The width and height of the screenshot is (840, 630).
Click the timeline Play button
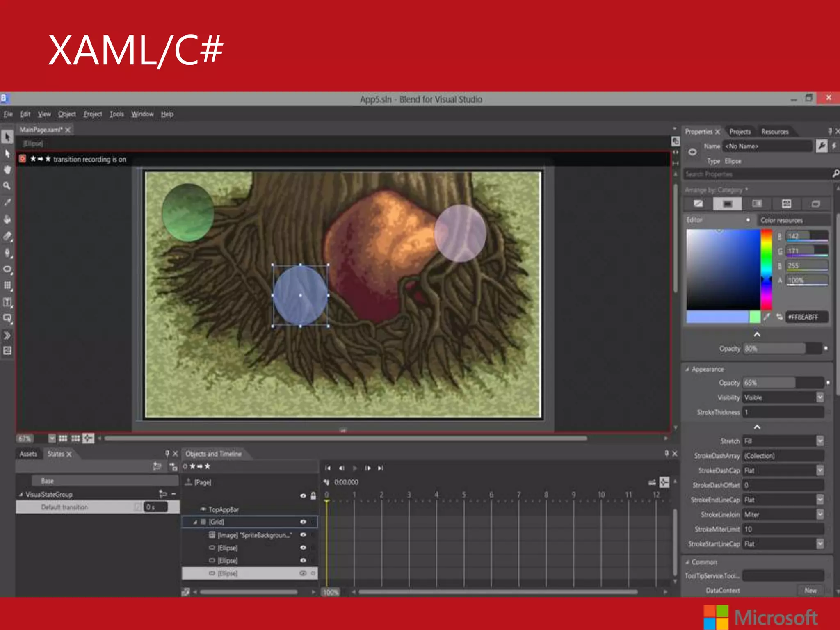[x=354, y=468]
